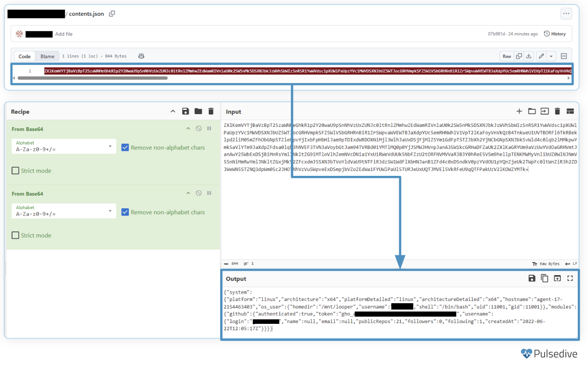The height and width of the screenshot is (368, 588).
Task: Click the Raw button
Action: click(x=507, y=56)
